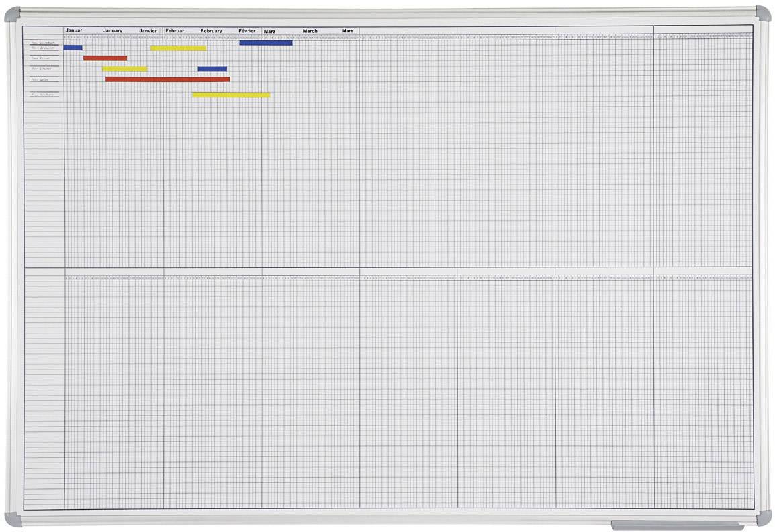The width and height of the screenshot is (775, 532).
Task: Select the short blue strip in mid February
Action: pyautogui.click(x=212, y=69)
